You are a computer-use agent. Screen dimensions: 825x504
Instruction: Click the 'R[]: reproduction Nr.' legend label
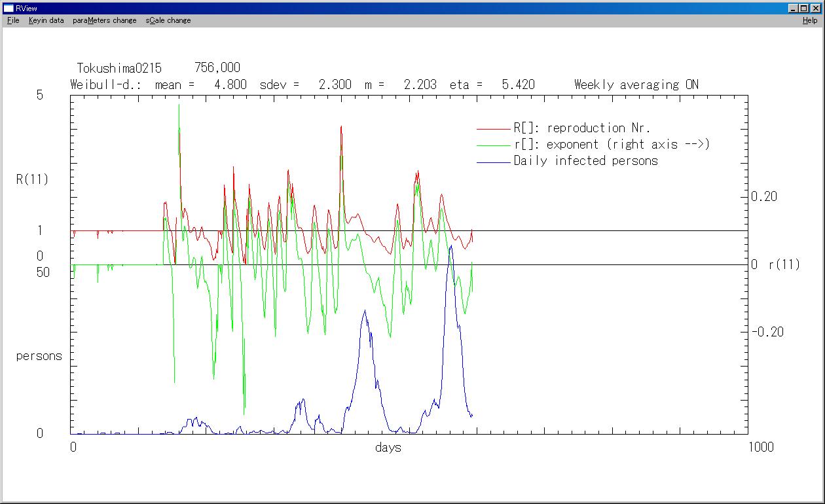[x=582, y=128]
